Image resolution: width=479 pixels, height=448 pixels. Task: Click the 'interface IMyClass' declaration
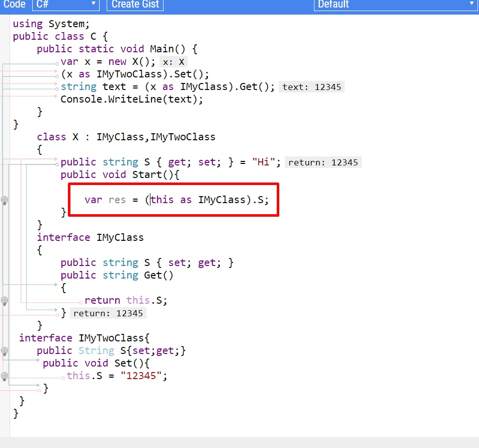coord(90,237)
